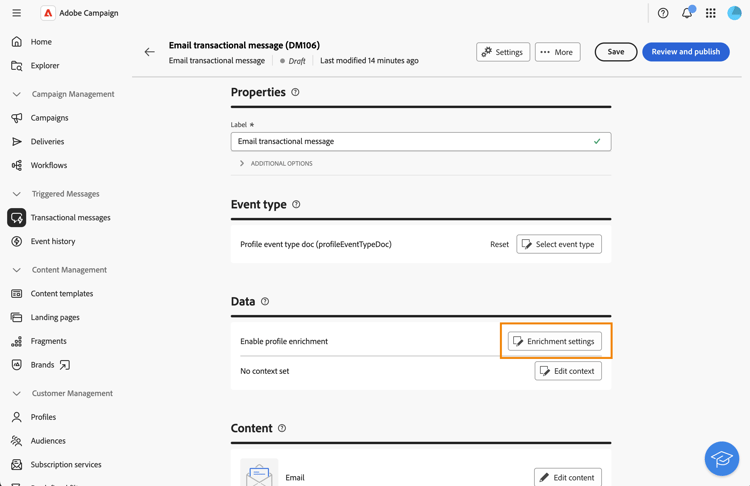Open Workflows in the sidebar
The image size is (750, 486).
(x=48, y=165)
